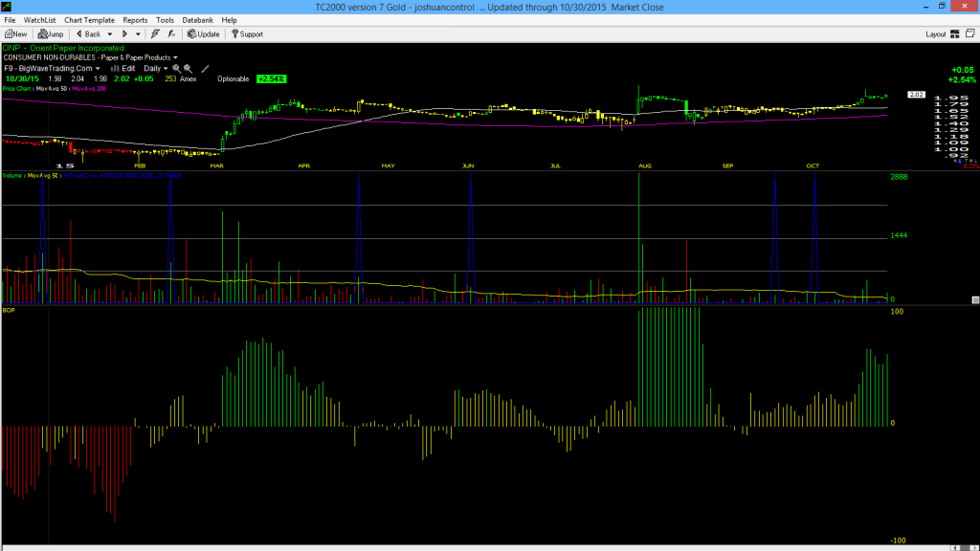Image resolution: width=980 pixels, height=551 pixels.
Task: Click the Price Chart legend label
Action: click(x=17, y=89)
